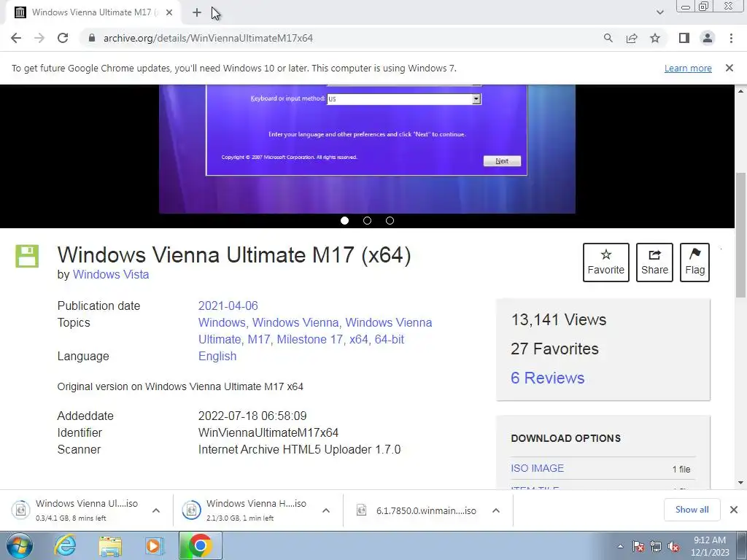The image size is (747, 560).
Task: Click Show all downloads
Action: pyautogui.click(x=692, y=510)
